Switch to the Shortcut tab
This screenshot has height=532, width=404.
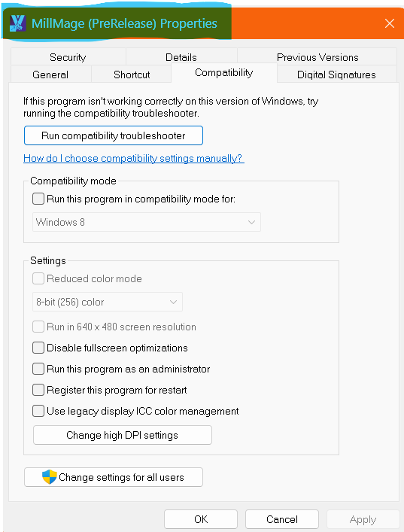point(132,74)
